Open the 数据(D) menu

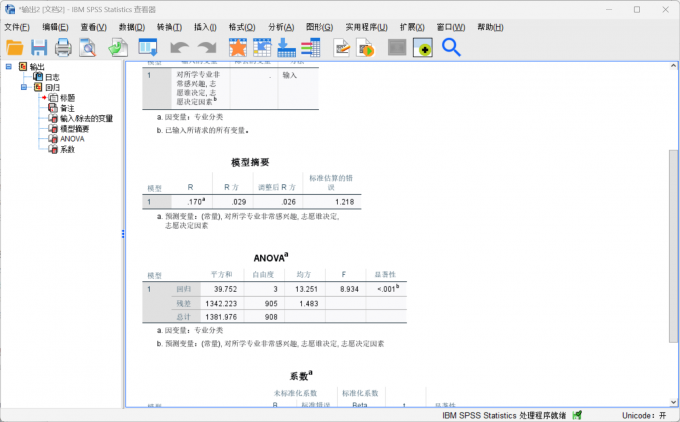pos(132,27)
